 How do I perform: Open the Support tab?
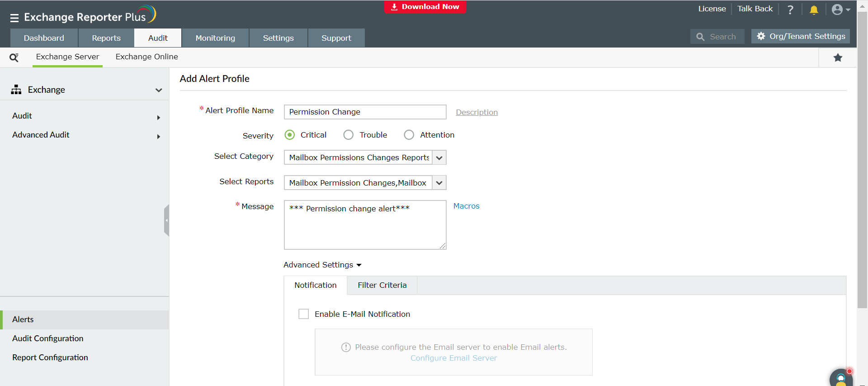(x=336, y=38)
